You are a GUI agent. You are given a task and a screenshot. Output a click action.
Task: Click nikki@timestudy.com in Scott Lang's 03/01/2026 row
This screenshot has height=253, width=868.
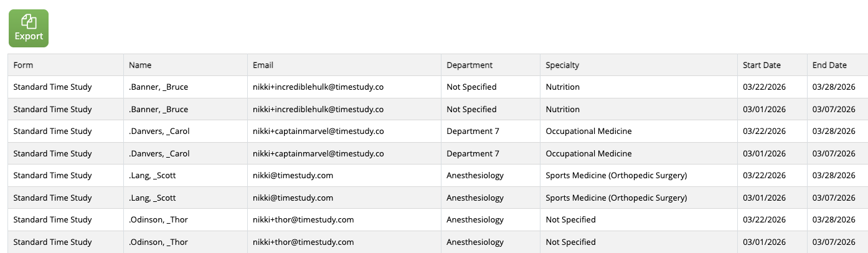click(293, 198)
